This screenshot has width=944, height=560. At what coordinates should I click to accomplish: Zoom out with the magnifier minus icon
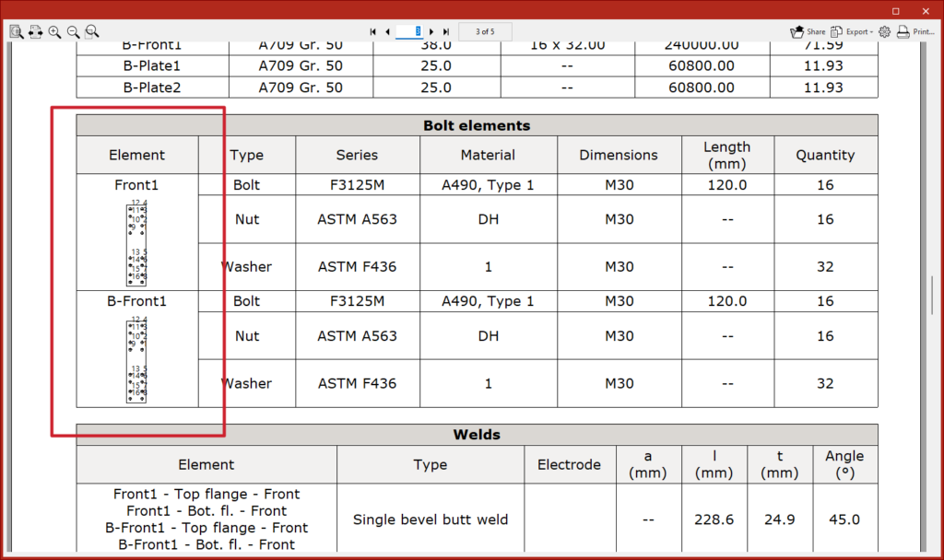[x=74, y=32]
